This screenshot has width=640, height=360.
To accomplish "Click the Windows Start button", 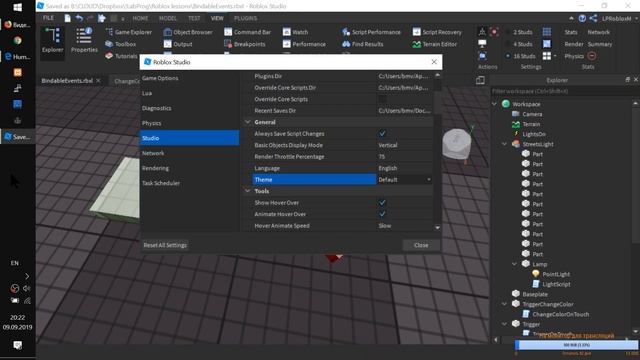I will pos(17,7).
